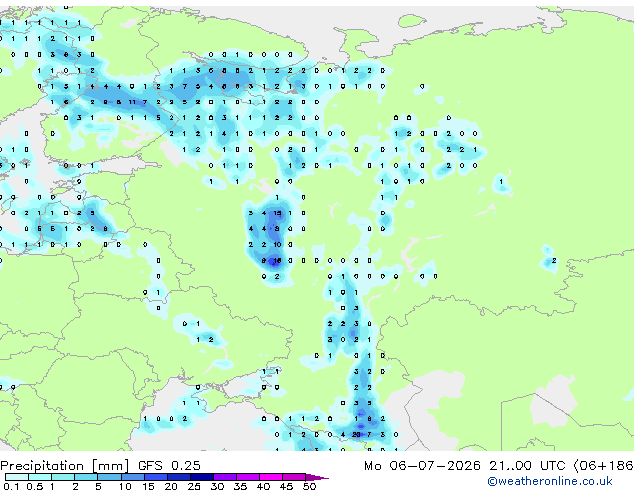Pick the lightest 0.1–0.5 mm legend swatch
634x490 pixels.
(17, 477)
